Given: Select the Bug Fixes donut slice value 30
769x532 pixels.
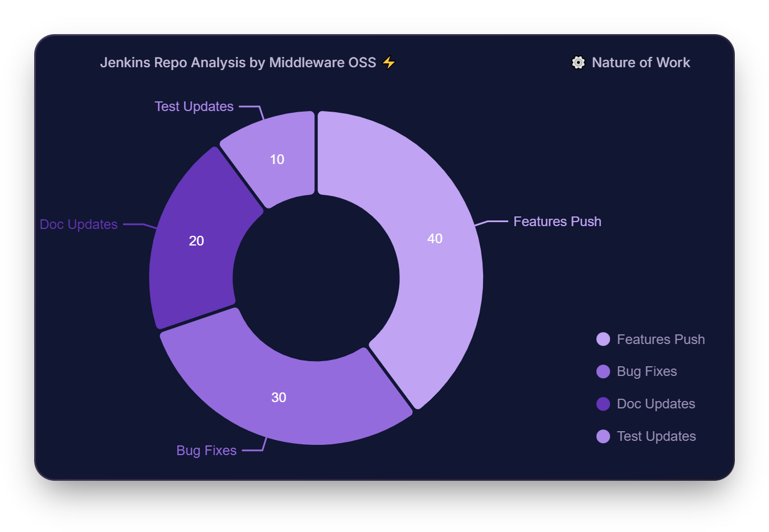Looking at the screenshot, I should point(279,398).
